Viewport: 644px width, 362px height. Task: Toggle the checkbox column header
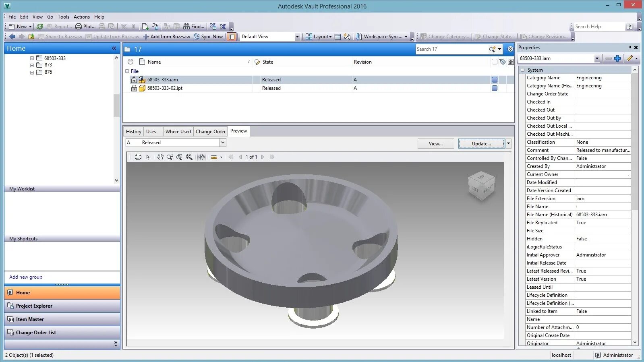tap(495, 62)
